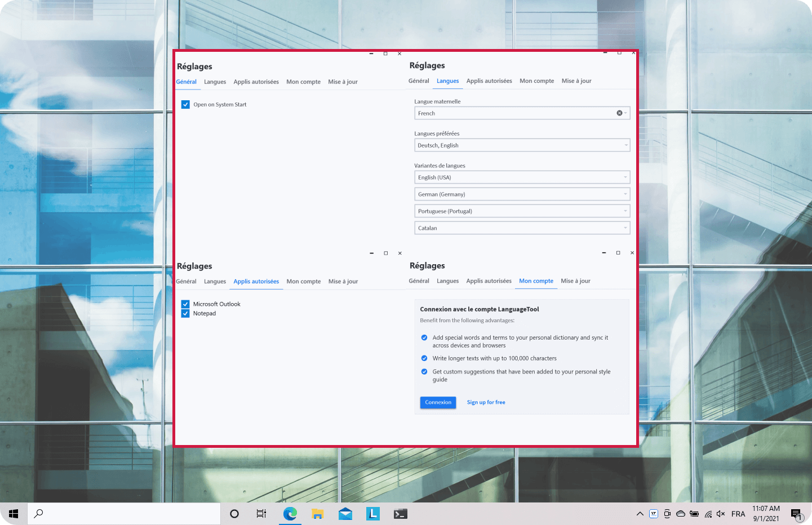Open the notification center icon
812x525 pixels.
click(796, 514)
